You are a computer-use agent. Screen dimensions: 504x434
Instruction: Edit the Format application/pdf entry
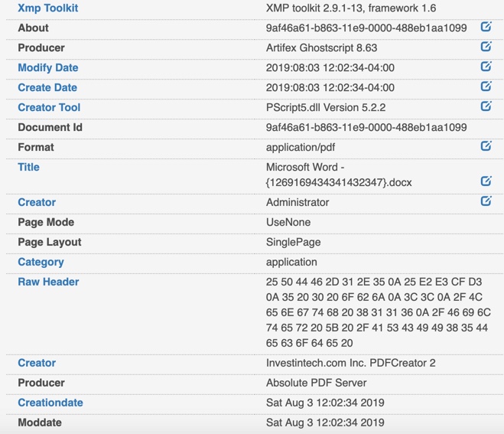click(486, 146)
